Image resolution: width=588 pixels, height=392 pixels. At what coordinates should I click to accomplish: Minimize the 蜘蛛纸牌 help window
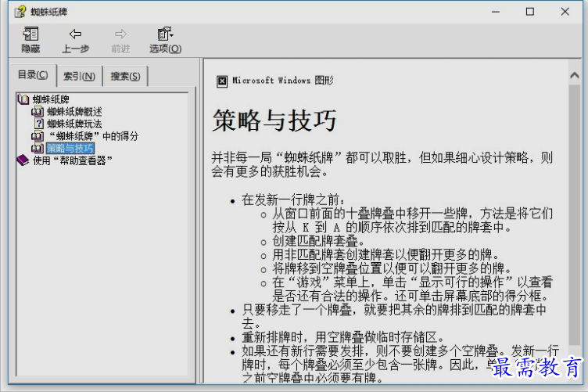[x=496, y=12]
